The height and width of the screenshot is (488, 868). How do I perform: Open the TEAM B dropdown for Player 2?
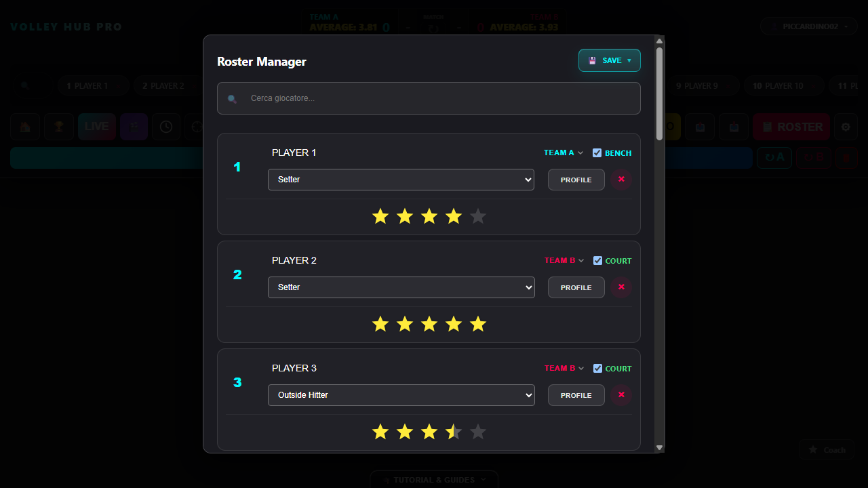[564, 261]
